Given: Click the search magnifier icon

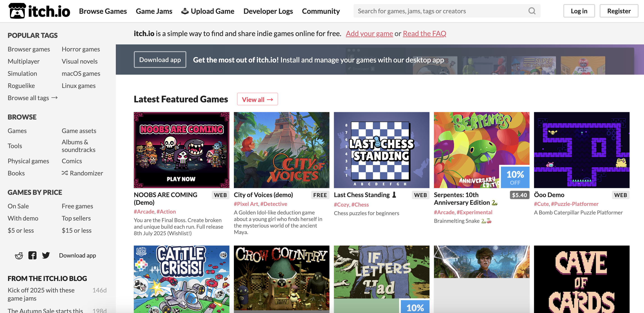Looking at the screenshot, I should [x=532, y=11].
